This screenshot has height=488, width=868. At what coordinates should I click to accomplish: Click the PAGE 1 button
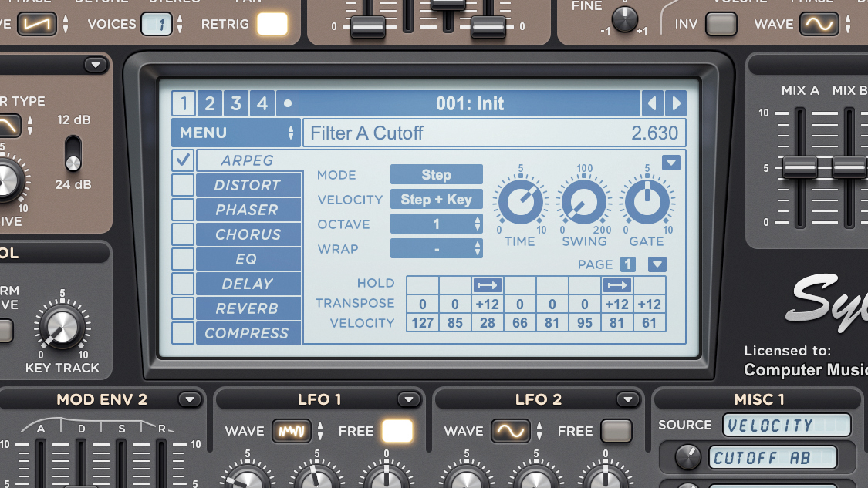[628, 264]
